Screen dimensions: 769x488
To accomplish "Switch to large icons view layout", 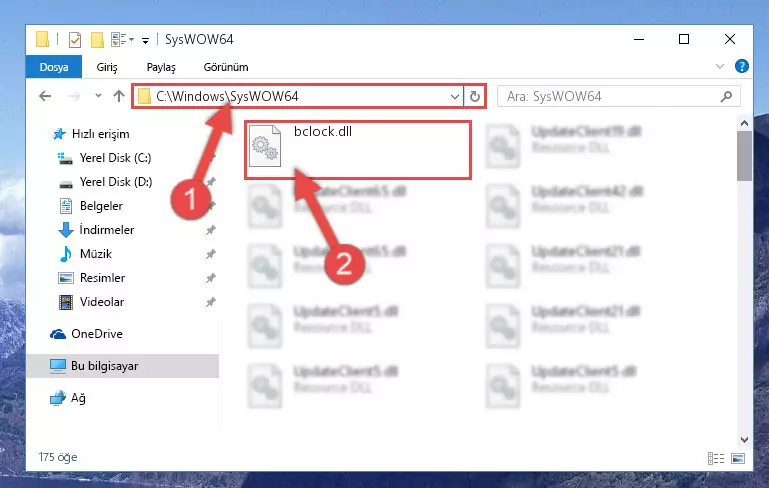I will click(738, 459).
